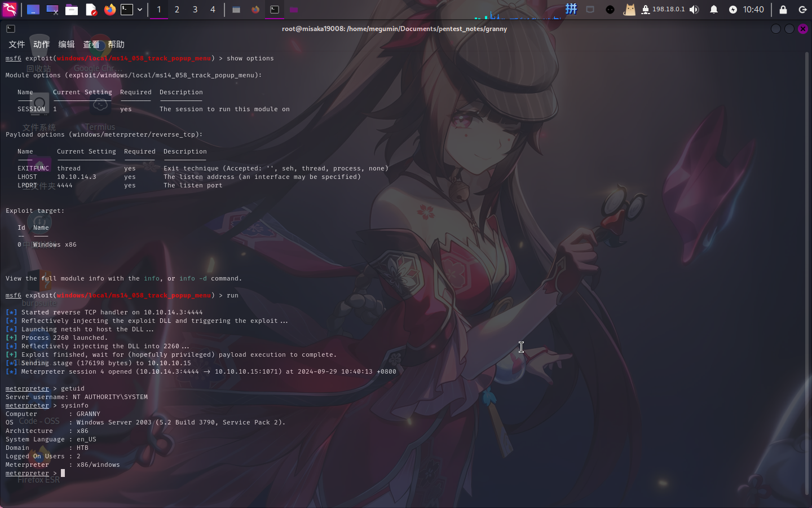
Task: Select the gray window task button in the panel
Action: pyautogui.click(x=236, y=10)
